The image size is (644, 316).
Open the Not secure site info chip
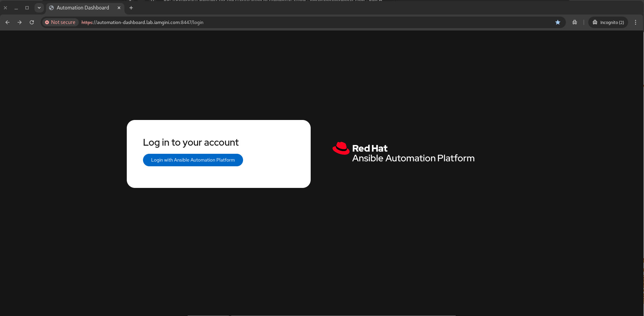click(x=60, y=22)
